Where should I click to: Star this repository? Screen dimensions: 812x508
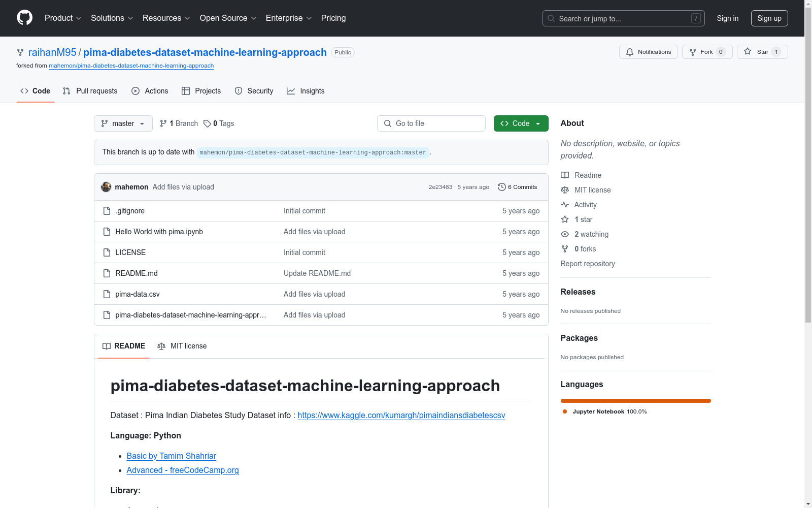[x=762, y=52]
